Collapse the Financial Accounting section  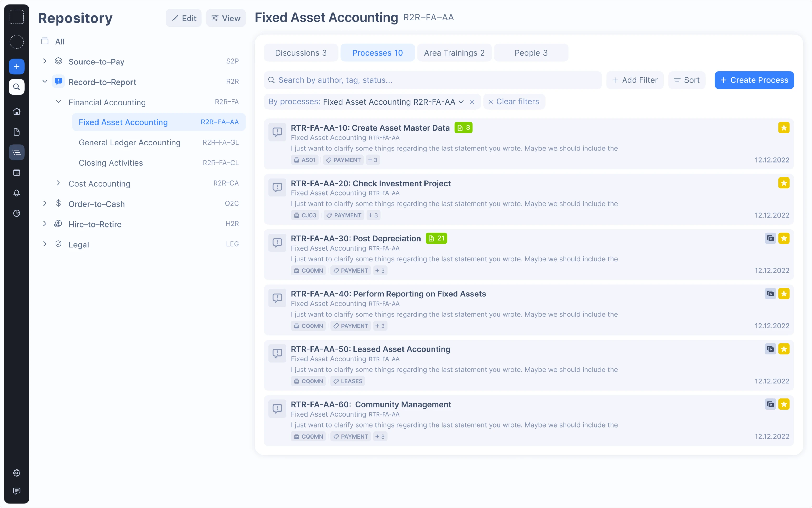click(x=58, y=102)
